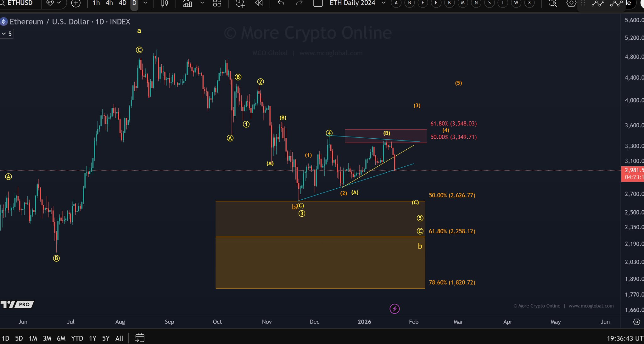Screen dimensions: 644x344
Task: Open the candlestick chart style selector
Action: [x=165, y=3]
